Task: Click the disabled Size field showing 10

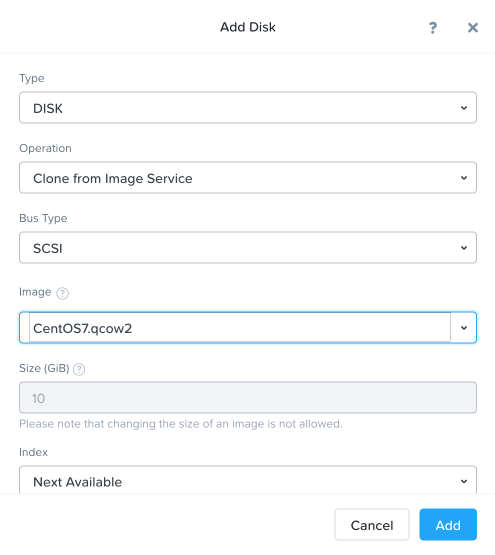Action: pyautogui.click(x=248, y=397)
